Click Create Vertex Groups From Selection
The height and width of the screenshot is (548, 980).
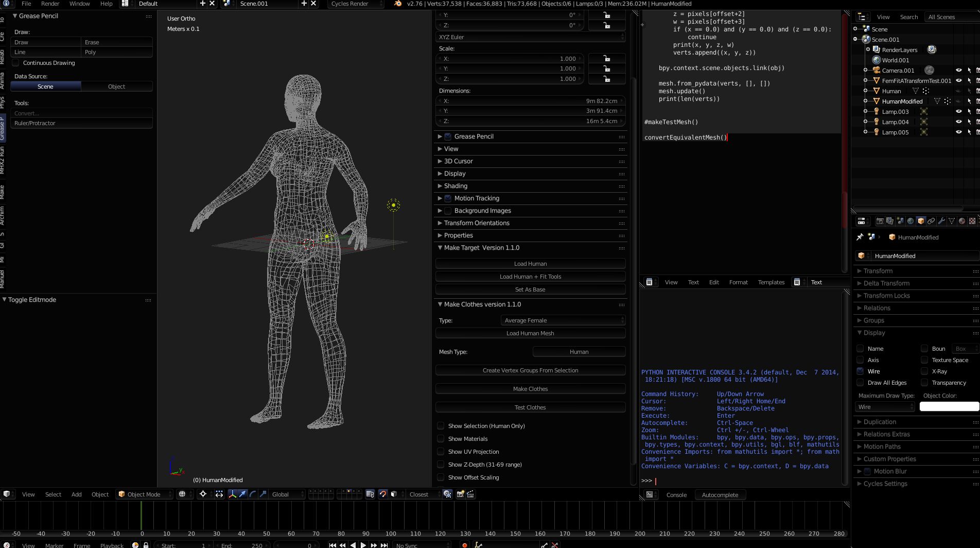click(531, 370)
